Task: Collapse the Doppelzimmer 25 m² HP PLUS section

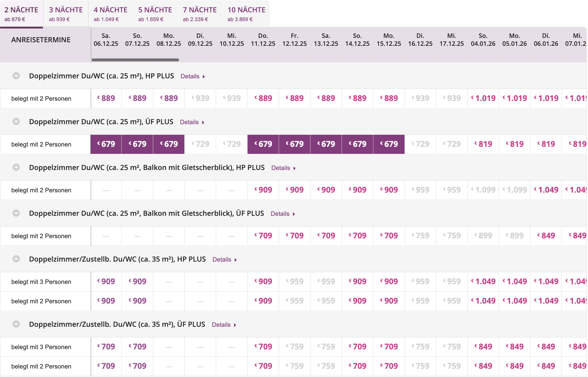Action: pos(16,76)
